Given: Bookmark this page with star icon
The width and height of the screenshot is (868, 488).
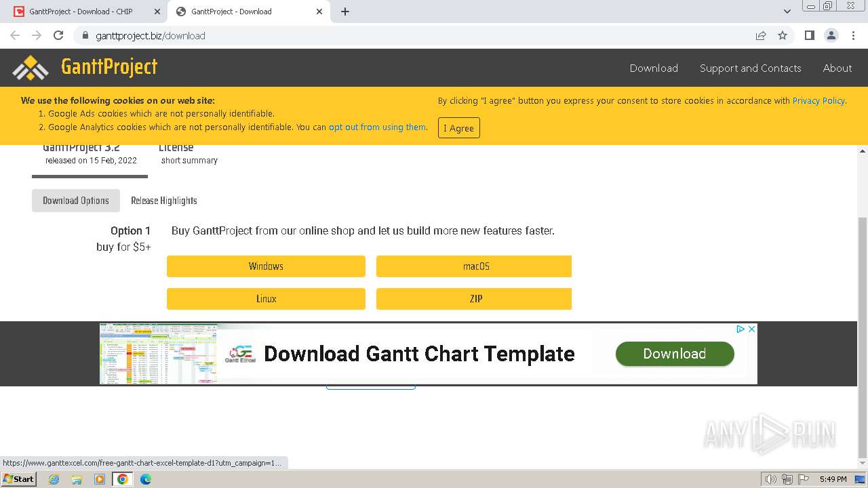Looking at the screenshot, I should 783,35.
